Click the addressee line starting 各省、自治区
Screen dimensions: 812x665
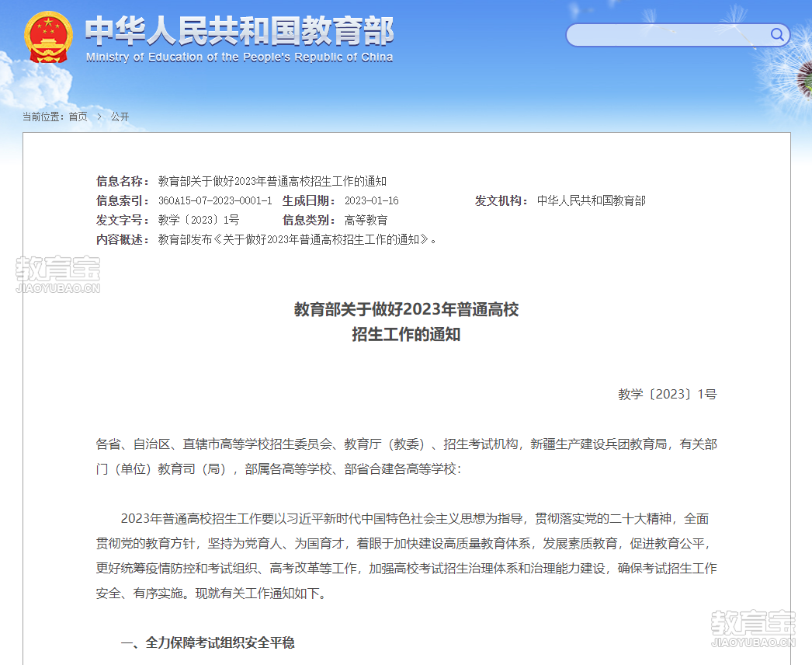[x=407, y=457]
